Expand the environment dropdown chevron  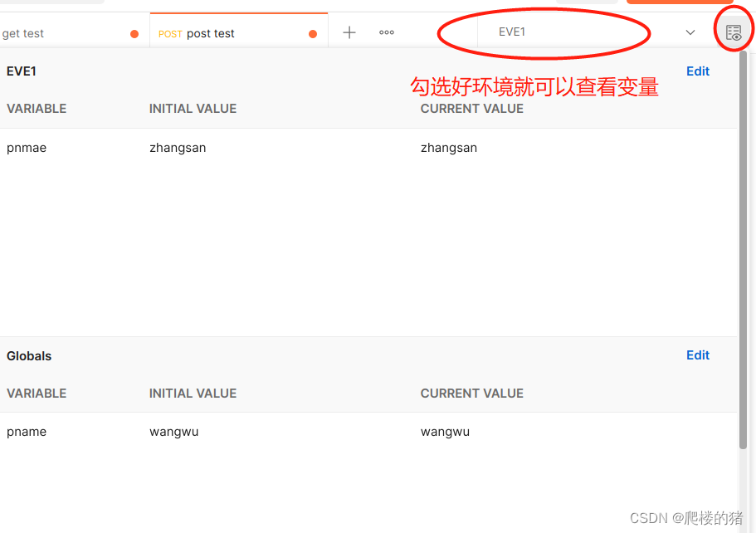pos(690,32)
